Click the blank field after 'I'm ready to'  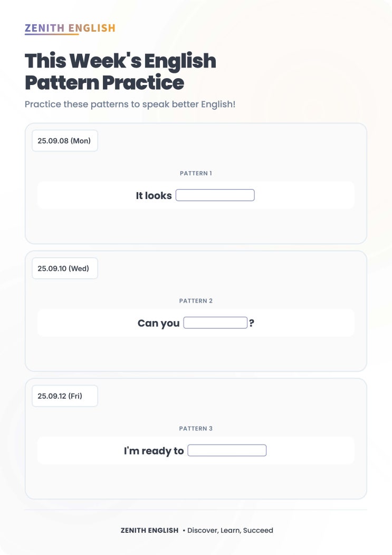tap(227, 450)
